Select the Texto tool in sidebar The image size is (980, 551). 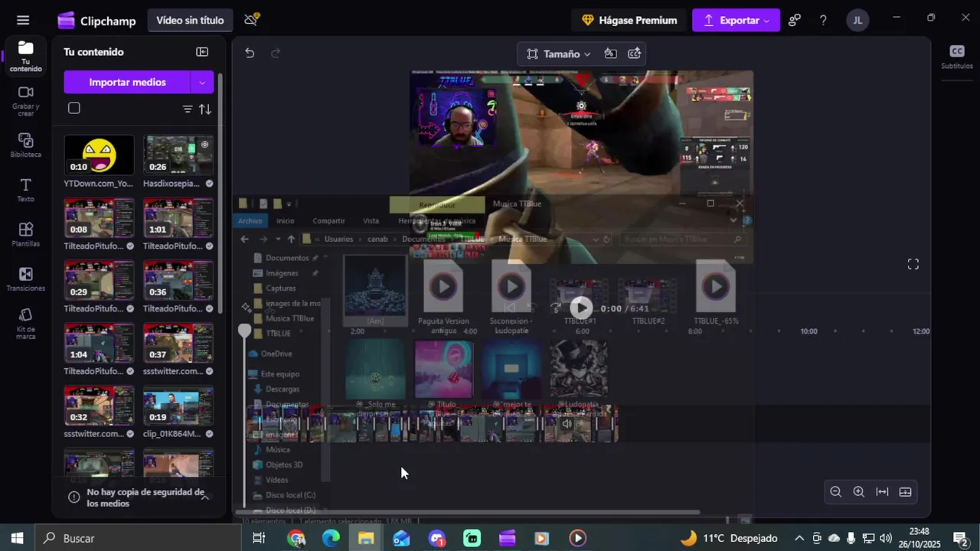pyautogui.click(x=26, y=190)
